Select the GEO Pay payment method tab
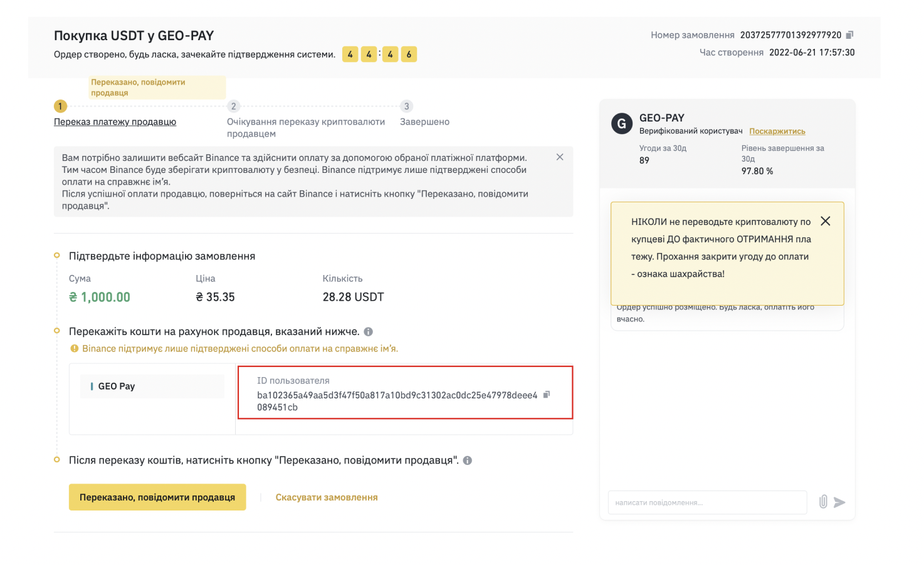This screenshot has width=924, height=565. click(x=152, y=386)
